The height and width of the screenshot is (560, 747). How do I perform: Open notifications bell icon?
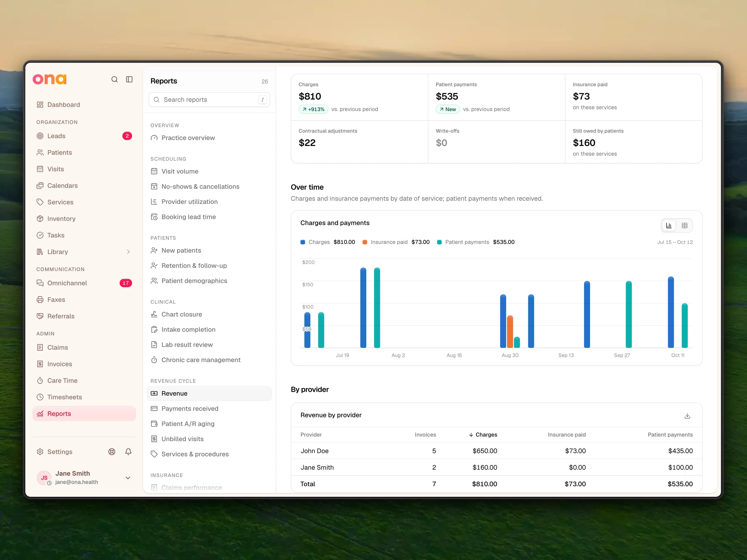point(128,452)
